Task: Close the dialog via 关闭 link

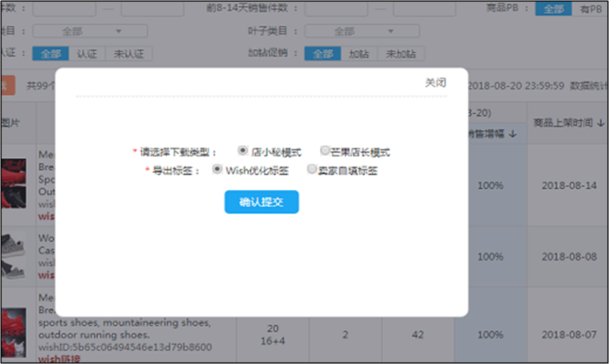Action: pyautogui.click(x=435, y=83)
